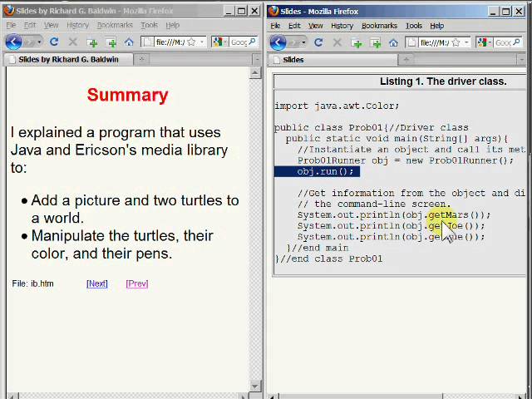Open Help menu in left window
Viewport: 532px width, 399px height.
[172, 25]
